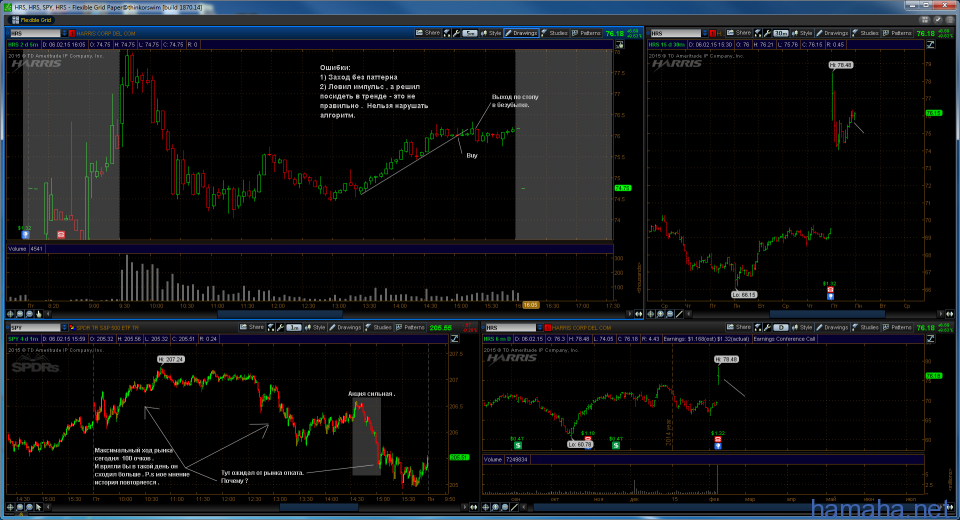Viewport: 960px width, 520px height.
Task: Click crosshair icon below SPY chart
Action: click(x=10, y=507)
